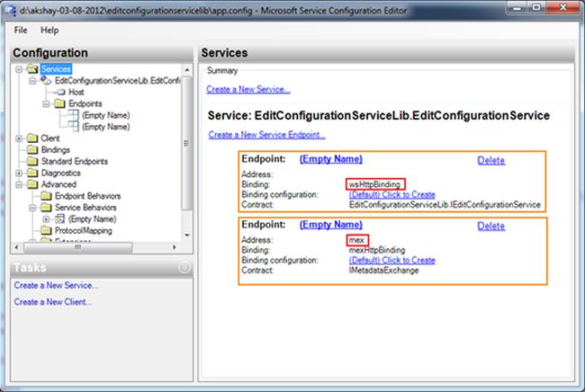
Task: Click the IMetadataExchange contract value
Action: (383, 270)
